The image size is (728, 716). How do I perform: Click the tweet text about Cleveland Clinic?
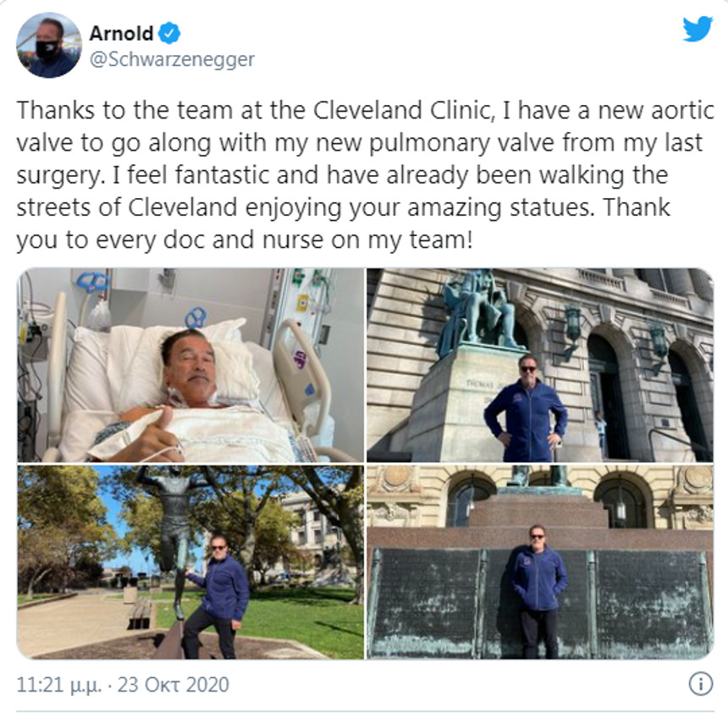(365, 175)
